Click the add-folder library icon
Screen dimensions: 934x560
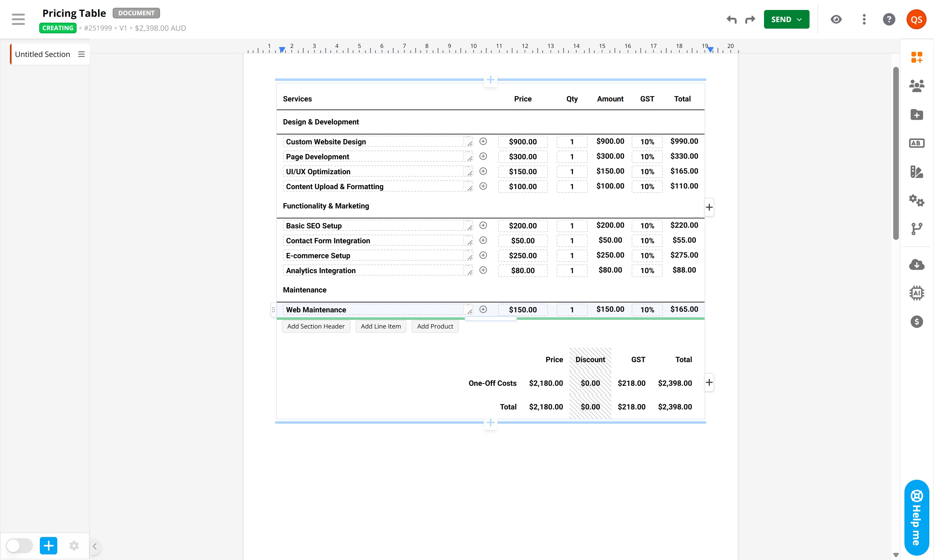(916, 115)
